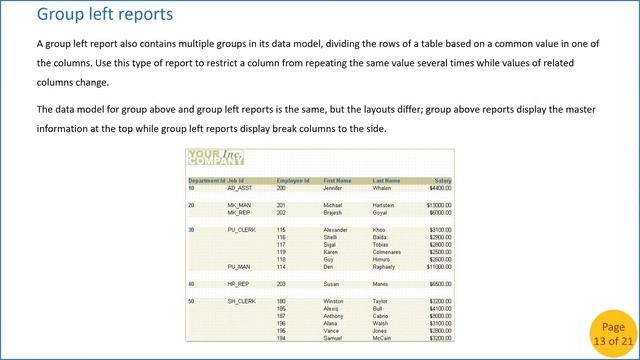Select department value '50' in the table
The width and height of the screenshot is (640, 360).
point(191,301)
